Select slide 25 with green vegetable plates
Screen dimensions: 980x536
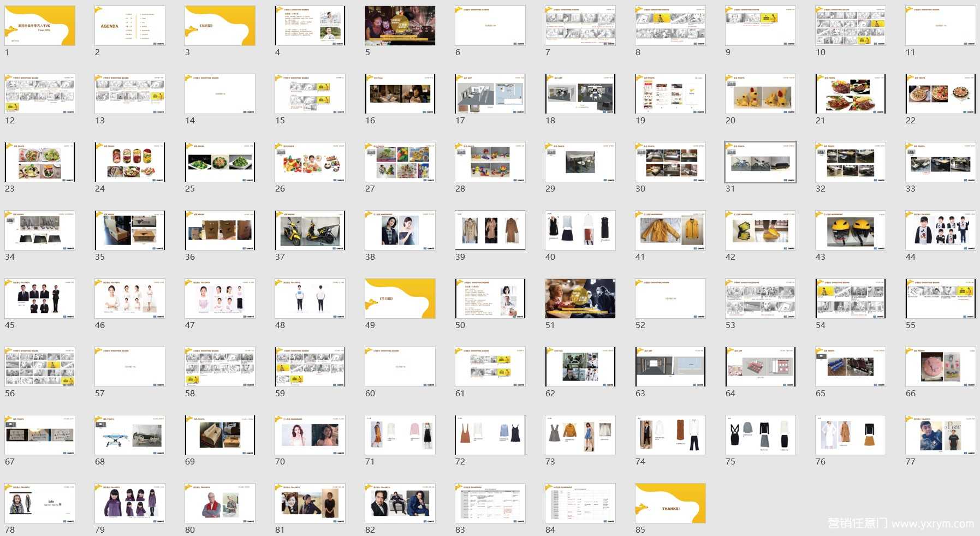[220, 162]
